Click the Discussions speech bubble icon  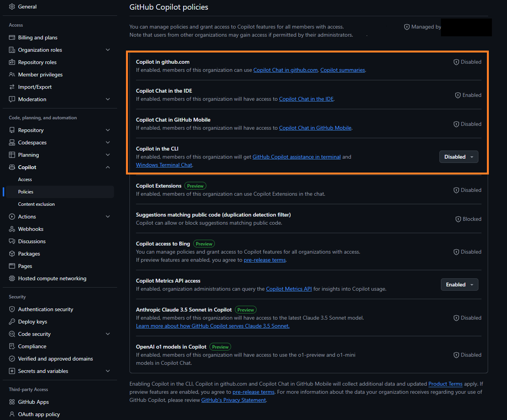tap(12, 241)
